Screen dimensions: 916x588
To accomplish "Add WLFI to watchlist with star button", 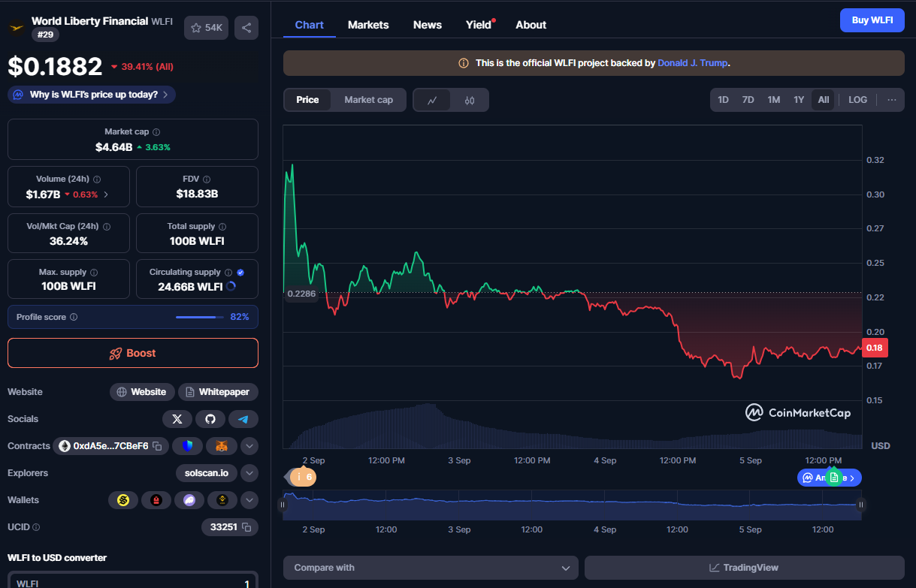I will click(x=206, y=28).
